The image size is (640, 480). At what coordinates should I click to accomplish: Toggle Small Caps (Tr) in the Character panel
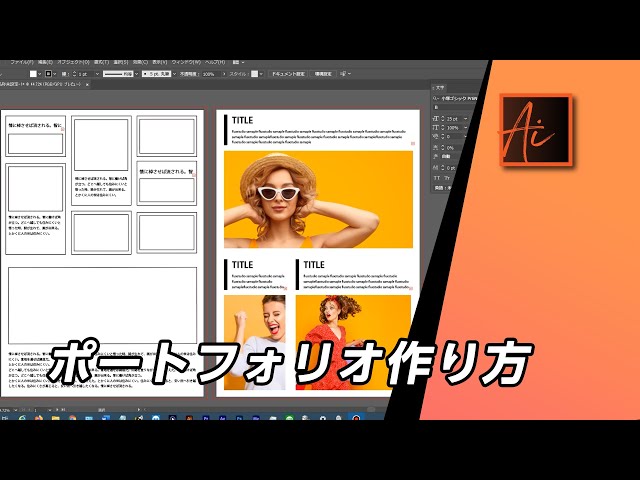point(448,178)
